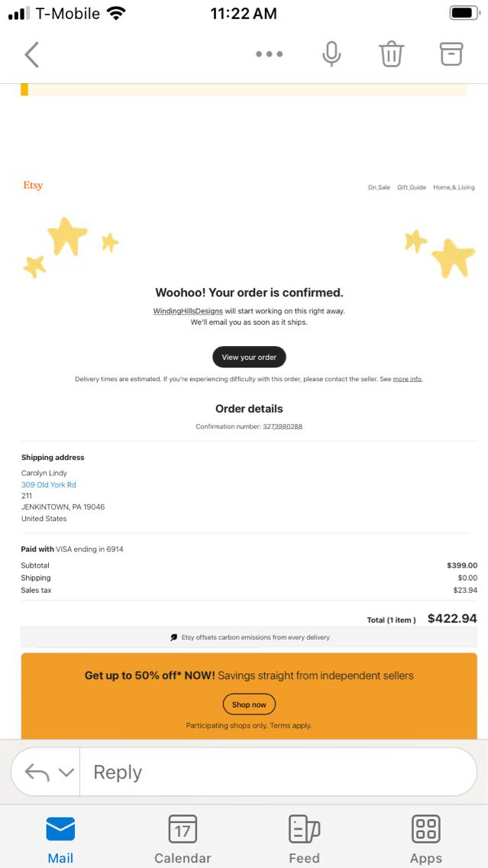488x868 pixels.
Task: Switch to the Mail tab
Action: [60, 839]
